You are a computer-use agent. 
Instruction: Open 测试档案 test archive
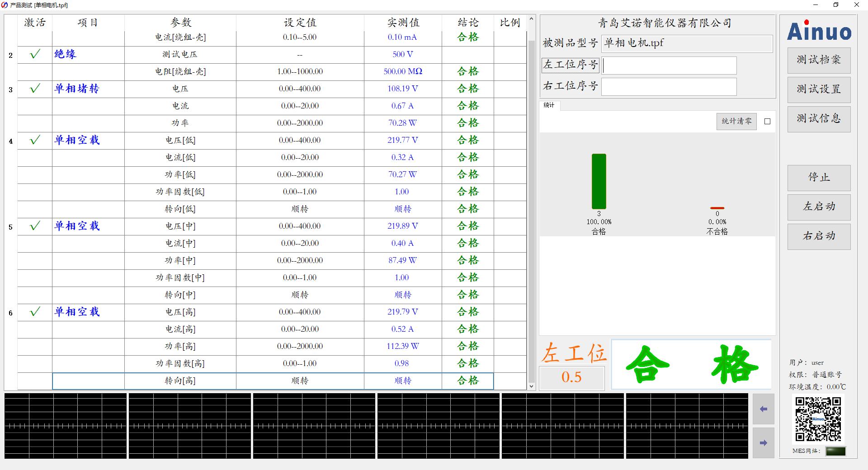(819, 60)
